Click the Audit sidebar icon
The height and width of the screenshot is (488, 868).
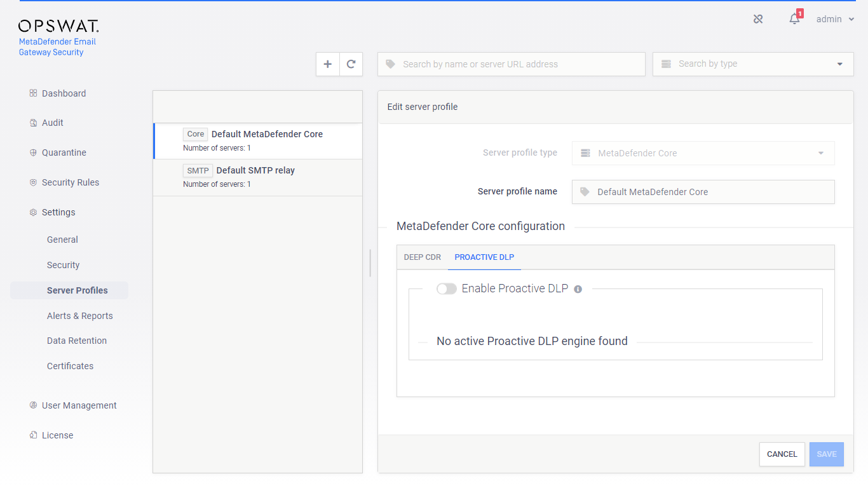click(33, 123)
